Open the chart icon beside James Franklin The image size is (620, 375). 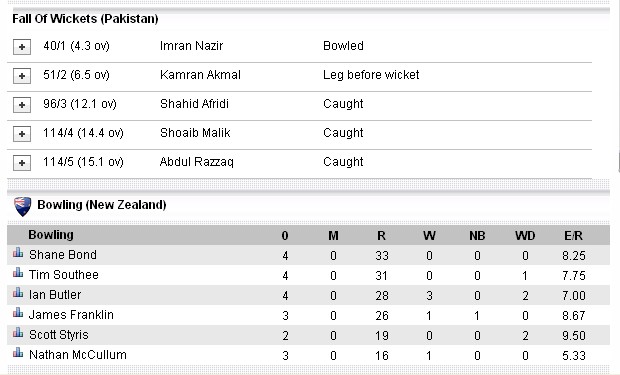18,312
